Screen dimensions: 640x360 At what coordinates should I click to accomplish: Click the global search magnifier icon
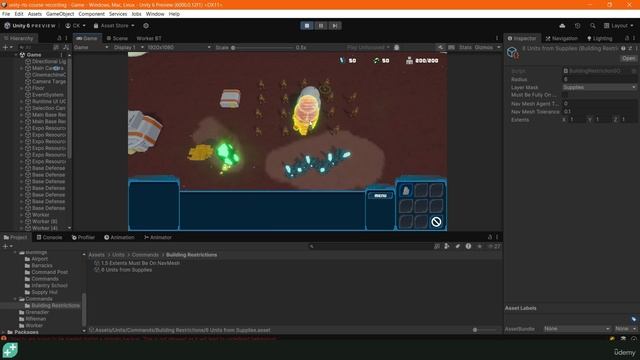pos(593,26)
